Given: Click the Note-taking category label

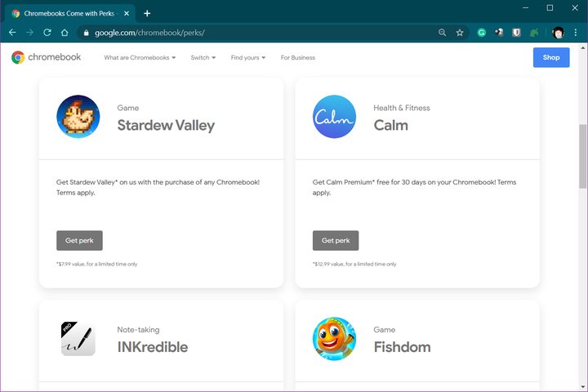Looking at the screenshot, I should [x=138, y=330].
